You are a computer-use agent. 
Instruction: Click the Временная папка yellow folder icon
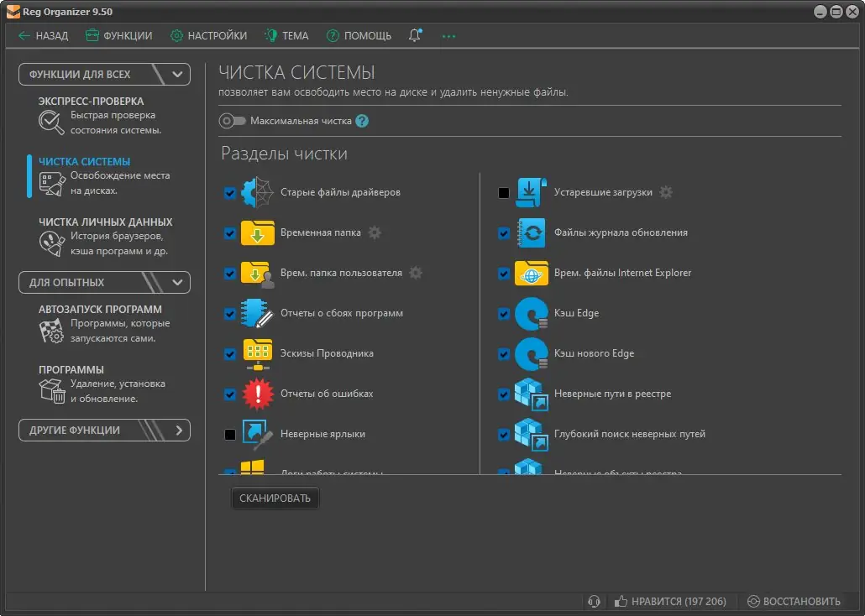[x=258, y=232]
